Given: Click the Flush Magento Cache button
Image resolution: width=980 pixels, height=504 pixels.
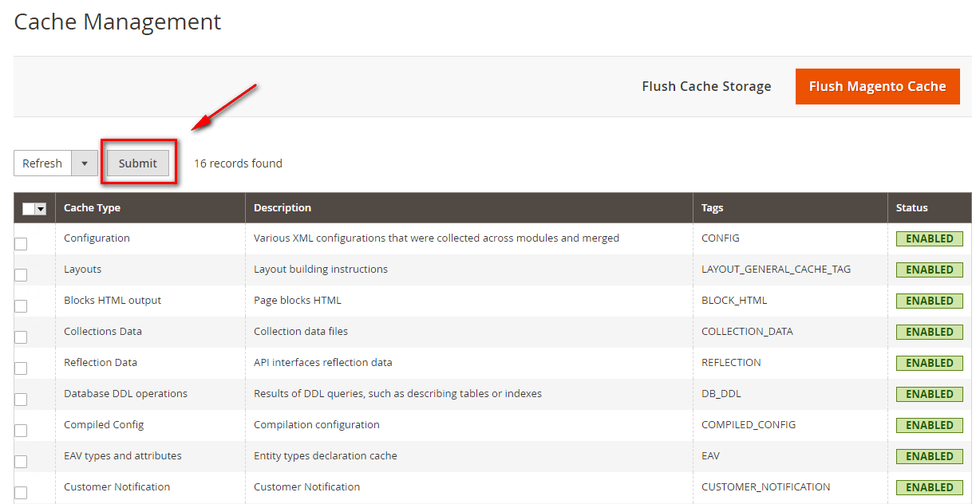Looking at the screenshot, I should 876,86.
